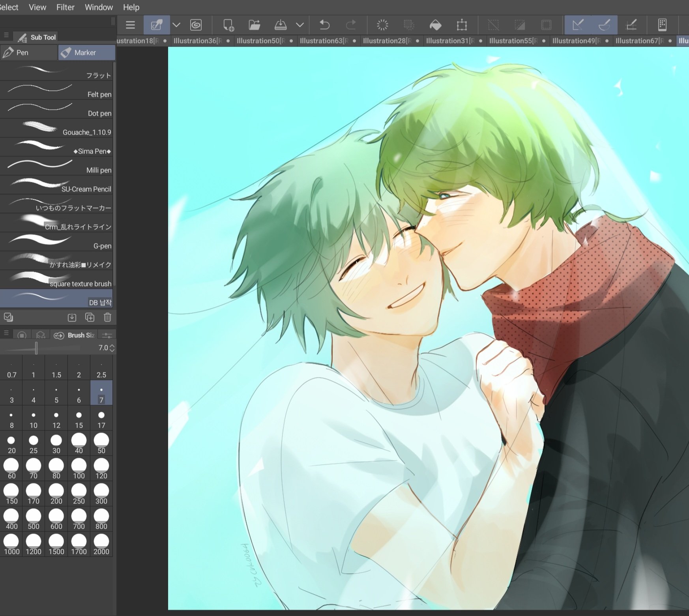Open the Sub Tool palette menu icon

pos(6,36)
